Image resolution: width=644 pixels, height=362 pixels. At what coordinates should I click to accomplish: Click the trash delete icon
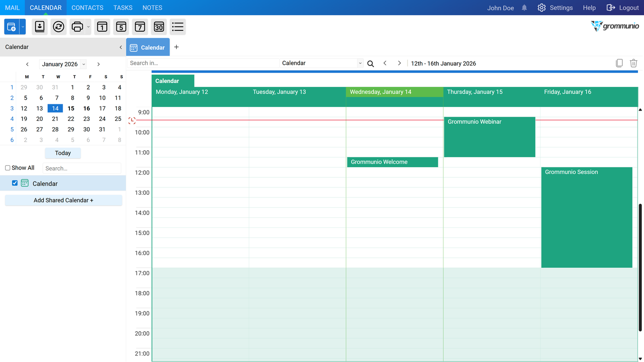click(633, 63)
